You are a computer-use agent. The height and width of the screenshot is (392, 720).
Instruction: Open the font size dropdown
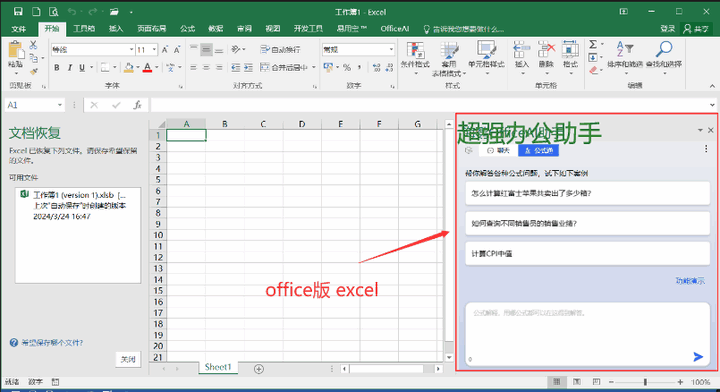pyautogui.click(x=154, y=50)
